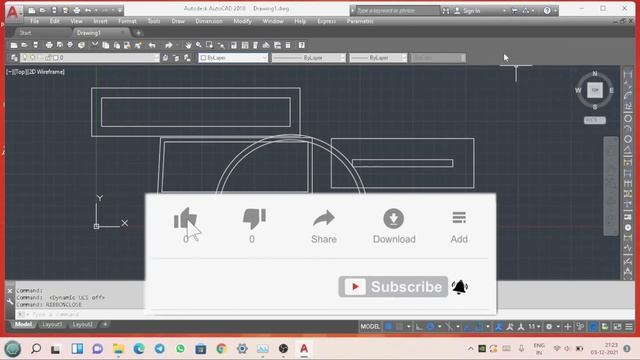Image resolution: width=640 pixels, height=360 pixels.
Task: Open the Customization menu icon in status bar
Action: pos(629,327)
